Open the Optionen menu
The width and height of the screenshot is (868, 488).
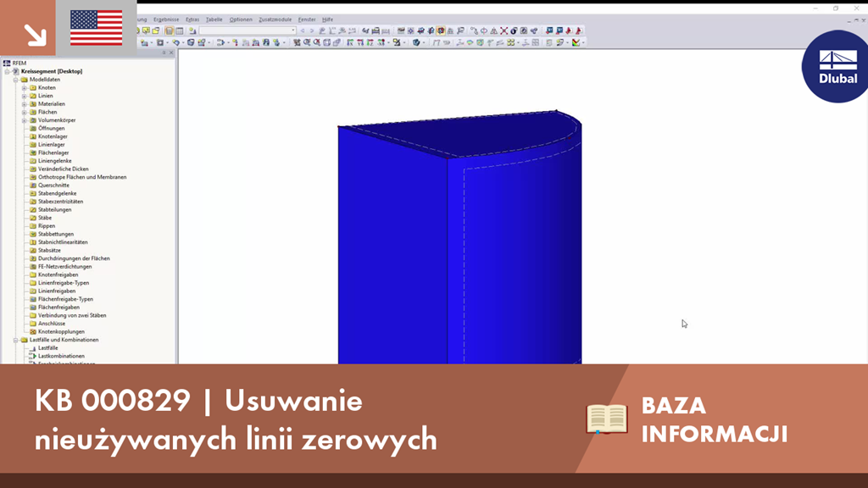pyautogui.click(x=241, y=19)
